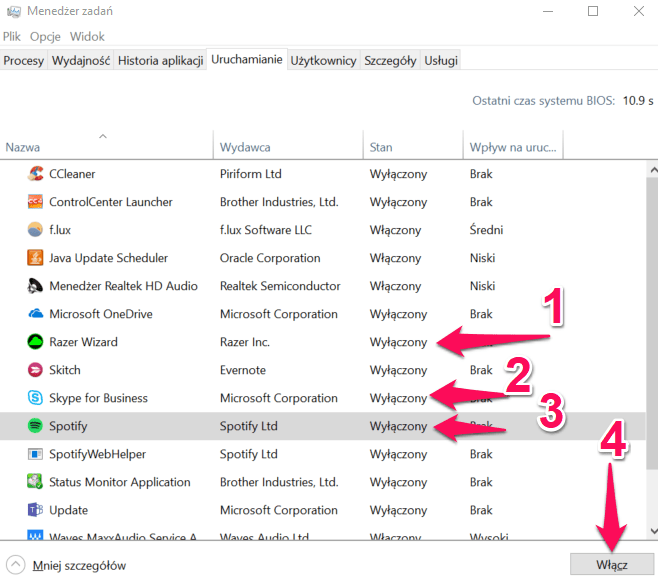Select the Razer Wizard icon
This screenshot has width=658, height=583.
coord(36,342)
